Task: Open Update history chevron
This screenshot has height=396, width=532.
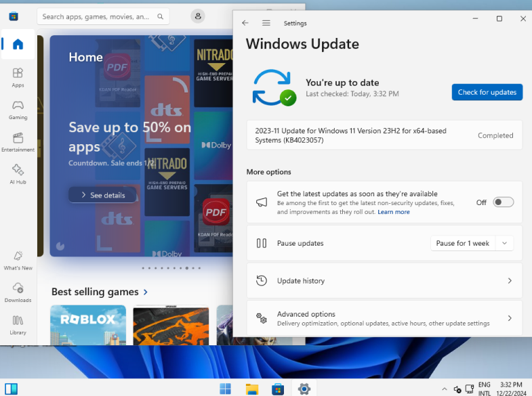Action: coord(510,280)
